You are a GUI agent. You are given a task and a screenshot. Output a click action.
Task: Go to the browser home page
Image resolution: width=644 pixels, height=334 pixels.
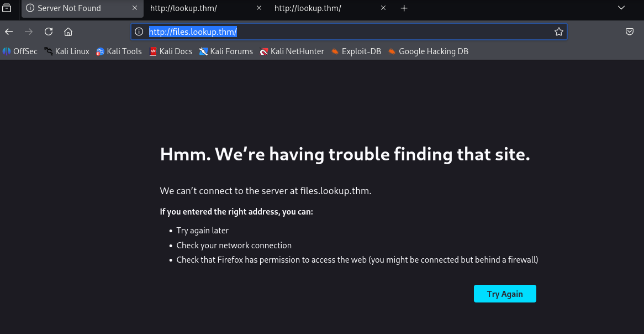point(68,32)
